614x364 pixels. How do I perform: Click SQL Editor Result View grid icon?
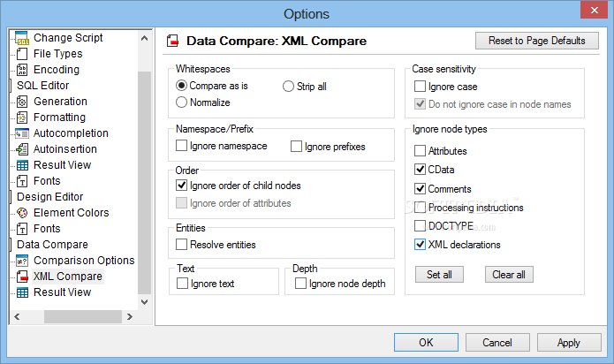(x=22, y=165)
